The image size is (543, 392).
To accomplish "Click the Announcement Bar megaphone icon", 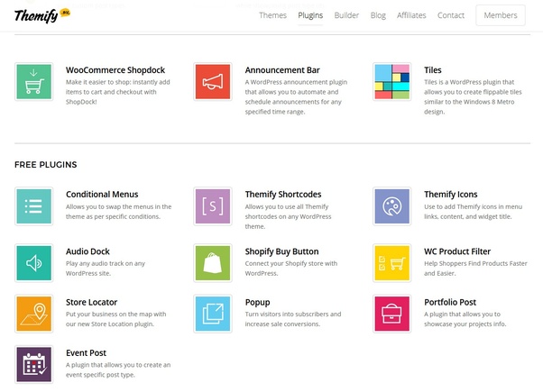I will pyautogui.click(x=213, y=82).
